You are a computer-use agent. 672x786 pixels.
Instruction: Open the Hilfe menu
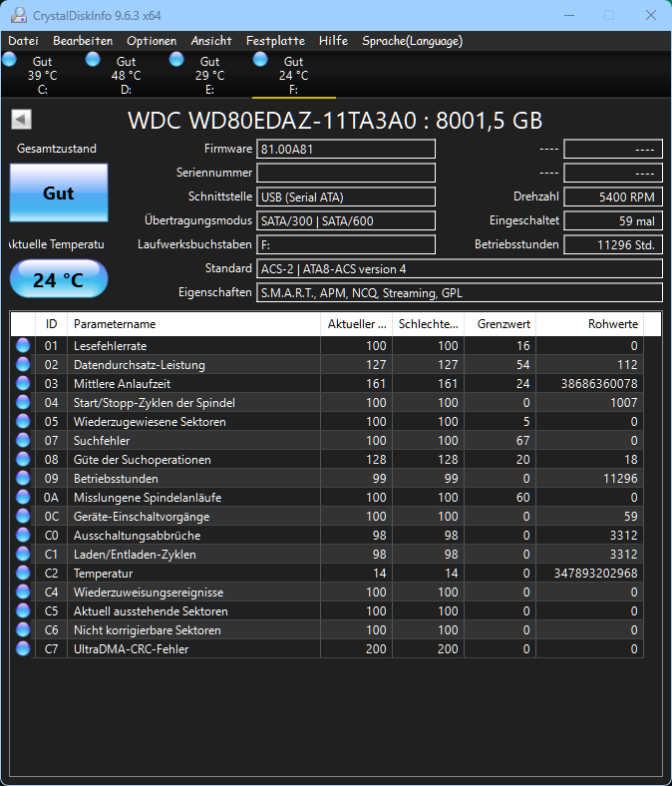333,41
